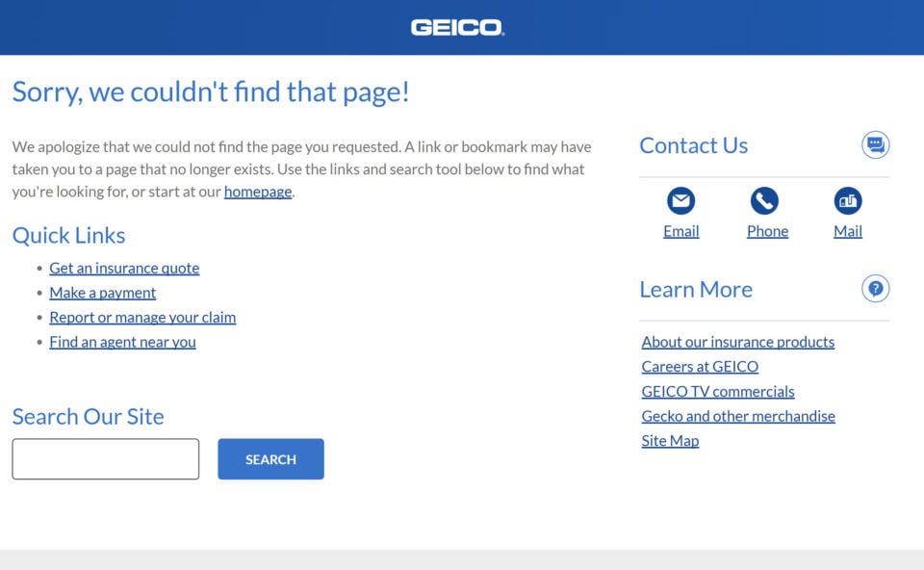Open About our insurance products
924x570 pixels.
point(738,342)
